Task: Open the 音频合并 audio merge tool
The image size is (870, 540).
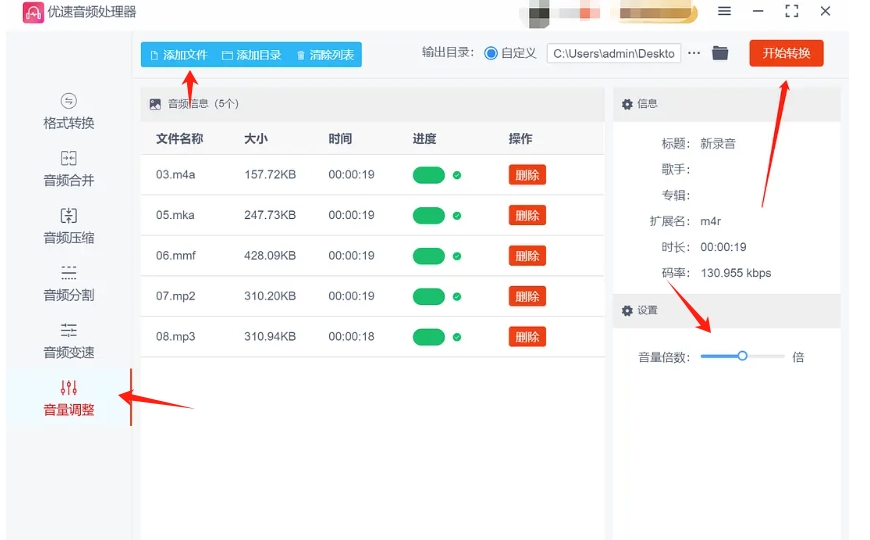Action: (x=69, y=169)
